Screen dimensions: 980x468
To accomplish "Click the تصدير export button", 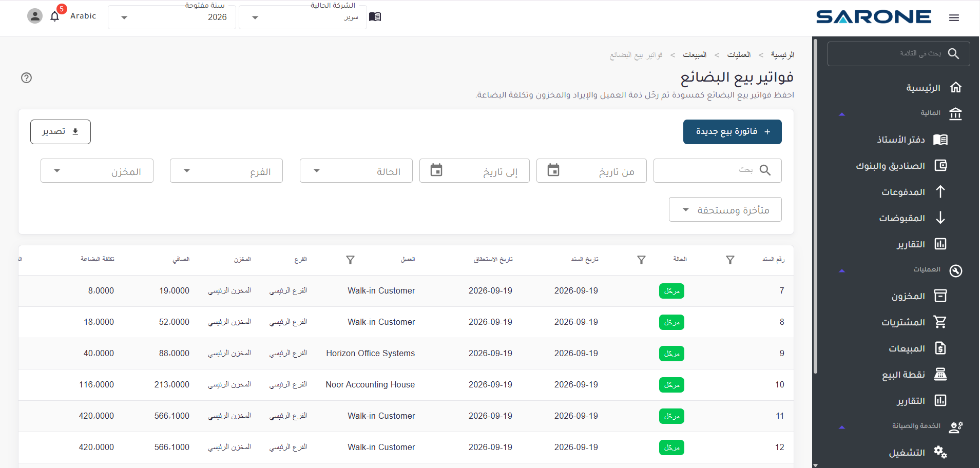I will [61, 132].
